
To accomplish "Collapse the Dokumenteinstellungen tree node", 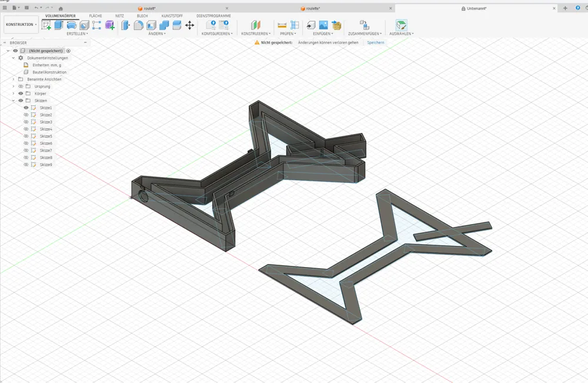I will pos(14,58).
